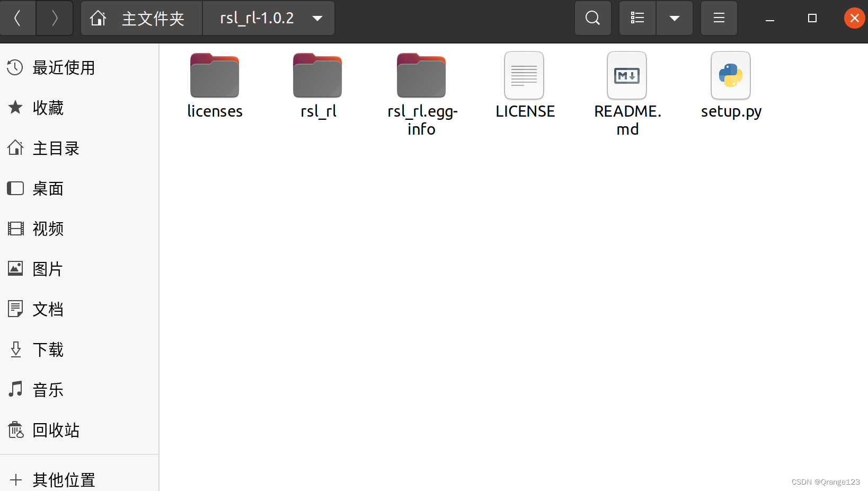This screenshot has width=868, height=491.
Task: Open the search icon in the header bar
Action: click(x=593, y=18)
